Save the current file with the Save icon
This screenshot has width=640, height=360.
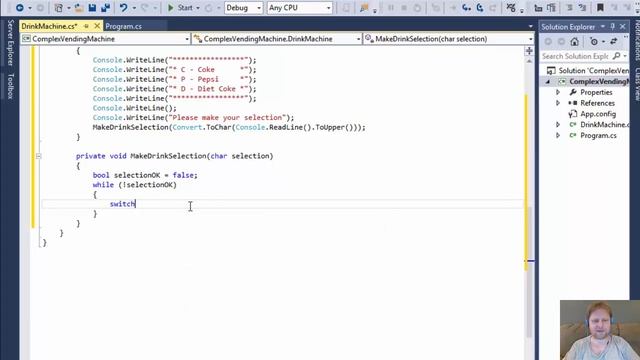pyautogui.click(x=92, y=8)
